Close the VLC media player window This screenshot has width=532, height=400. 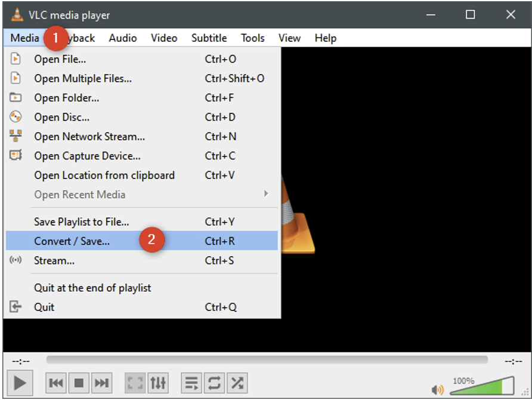click(511, 14)
